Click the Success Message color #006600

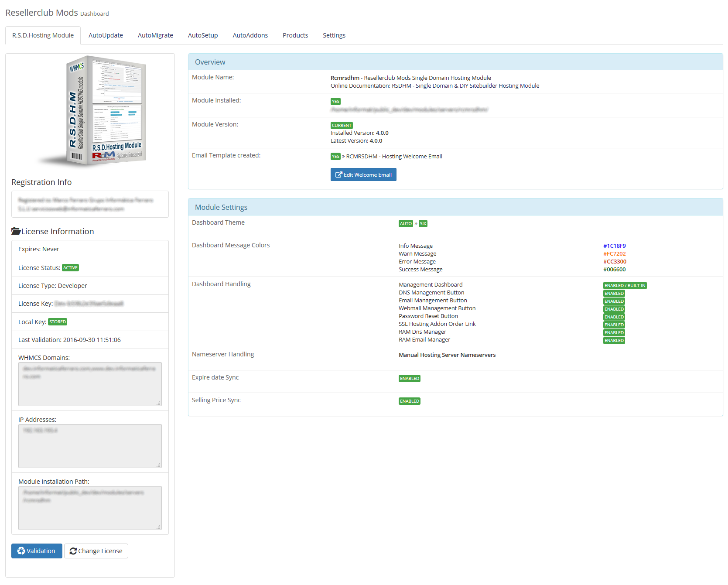(x=615, y=270)
